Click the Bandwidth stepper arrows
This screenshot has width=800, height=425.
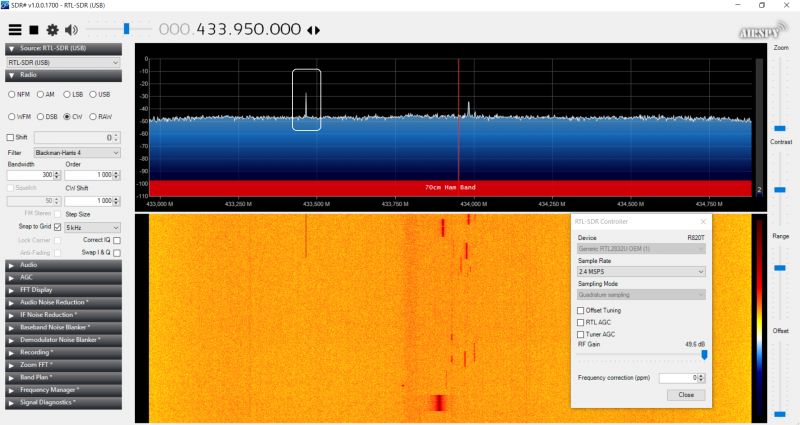pos(57,175)
